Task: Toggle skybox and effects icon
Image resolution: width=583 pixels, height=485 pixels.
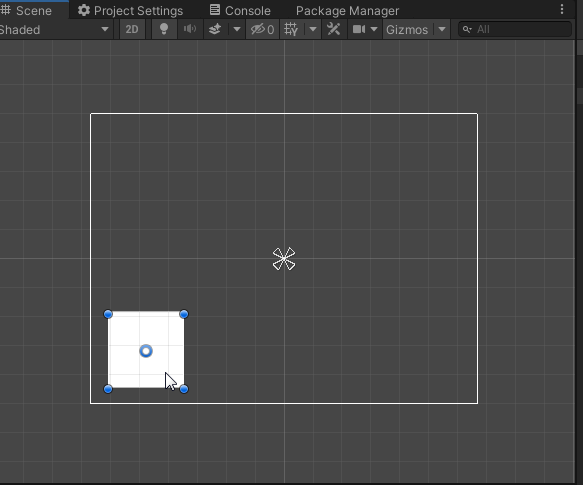Action: 215,29
